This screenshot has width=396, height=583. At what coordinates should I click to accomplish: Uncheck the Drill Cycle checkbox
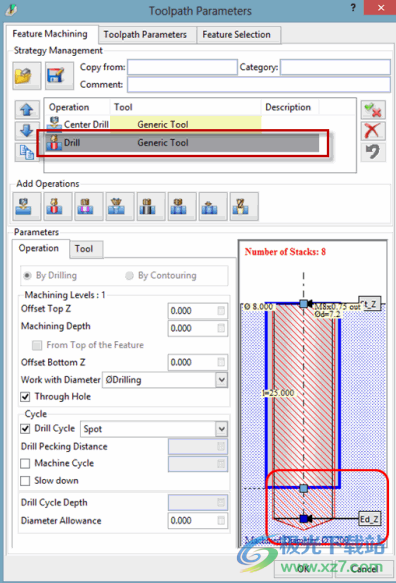pyautogui.click(x=25, y=429)
